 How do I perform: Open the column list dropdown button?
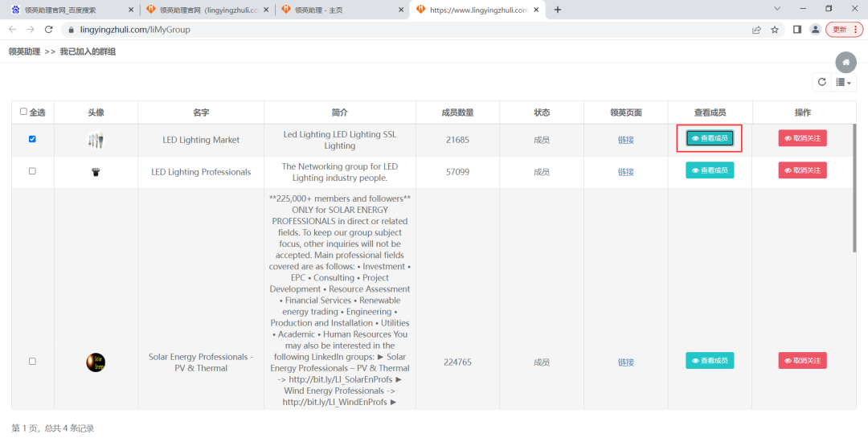point(844,82)
